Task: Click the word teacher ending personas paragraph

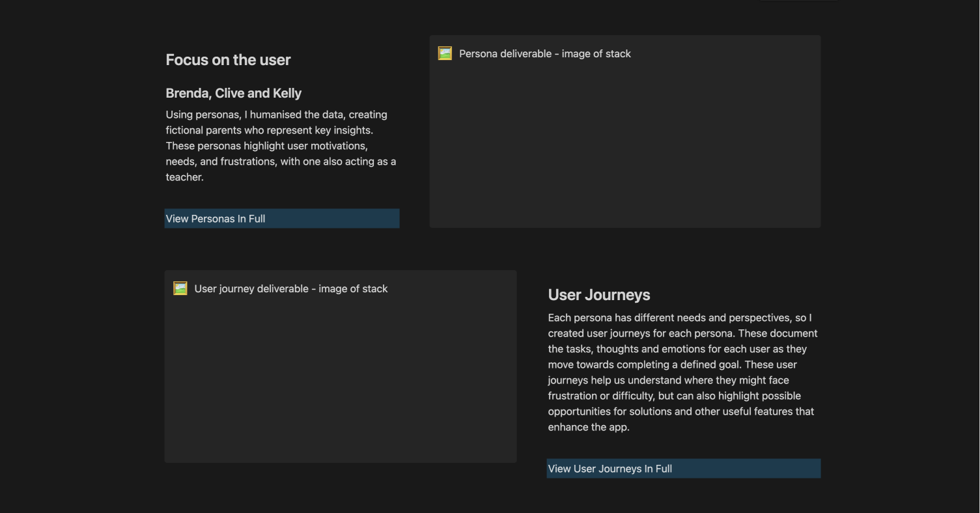Action: [x=184, y=177]
